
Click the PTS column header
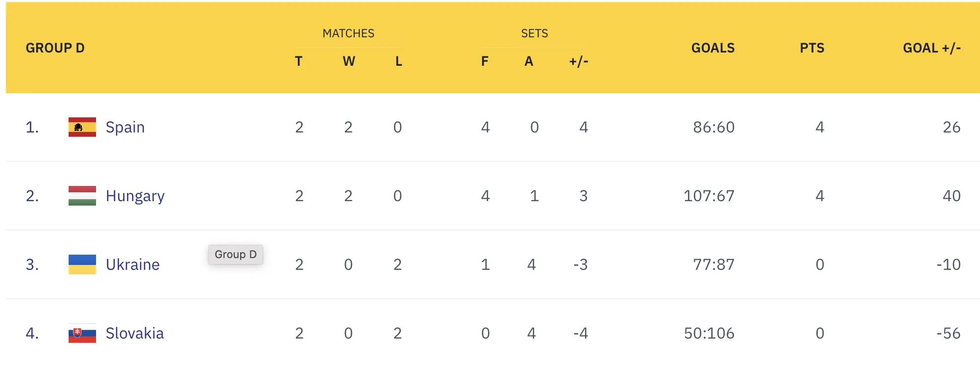811,48
